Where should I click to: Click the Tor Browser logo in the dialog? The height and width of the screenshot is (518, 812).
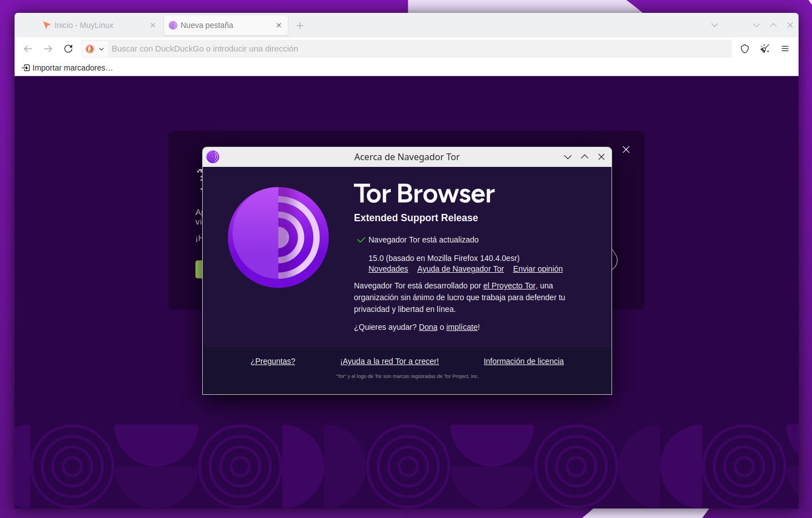point(278,237)
